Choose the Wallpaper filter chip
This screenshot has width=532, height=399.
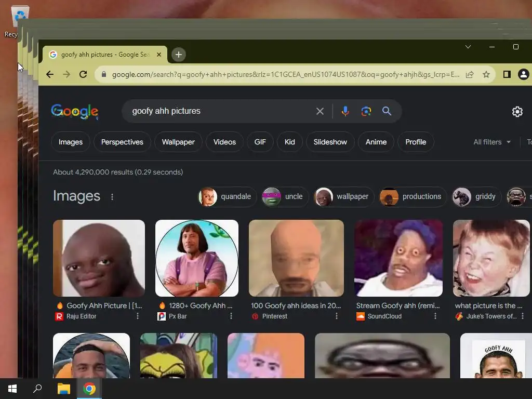(x=178, y=142)
